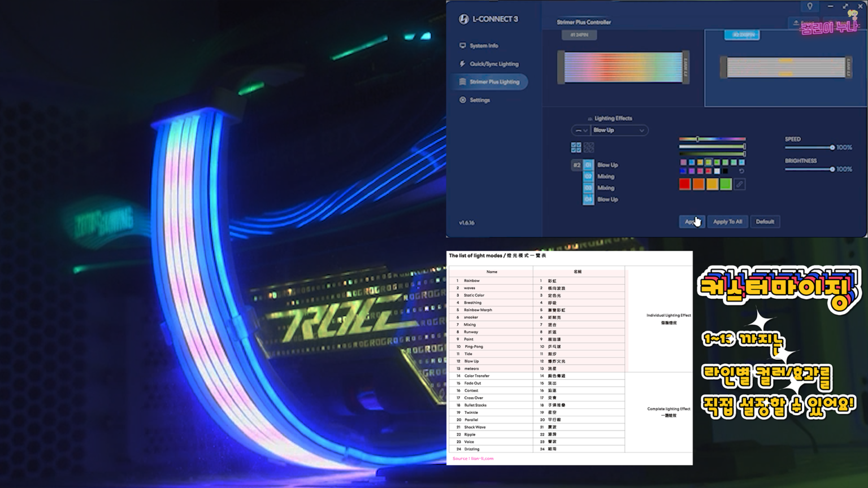The width and height of the screenshot is (868, 488).
Task: Click the Export icon at the top right
Action: pyautogui.click(x=796, y=21)
